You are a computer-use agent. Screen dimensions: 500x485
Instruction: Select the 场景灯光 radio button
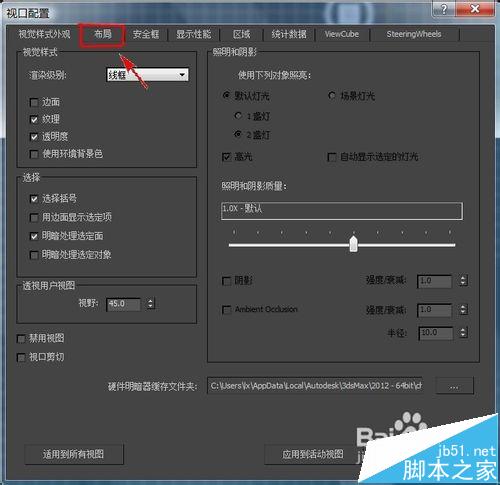(332, 96)
